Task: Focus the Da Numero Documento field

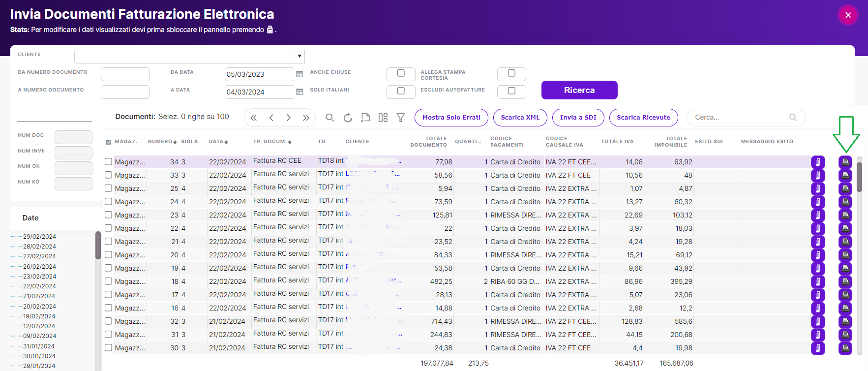Action: (125, 74)
